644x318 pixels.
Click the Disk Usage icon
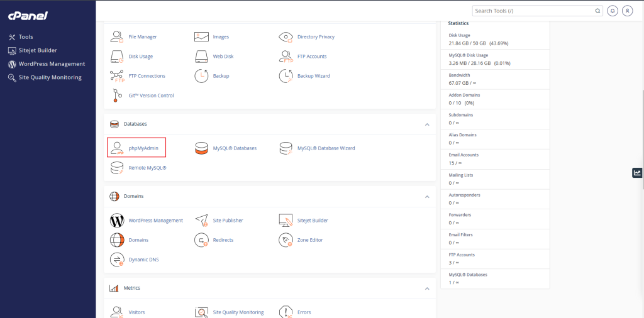coord(117,56)
